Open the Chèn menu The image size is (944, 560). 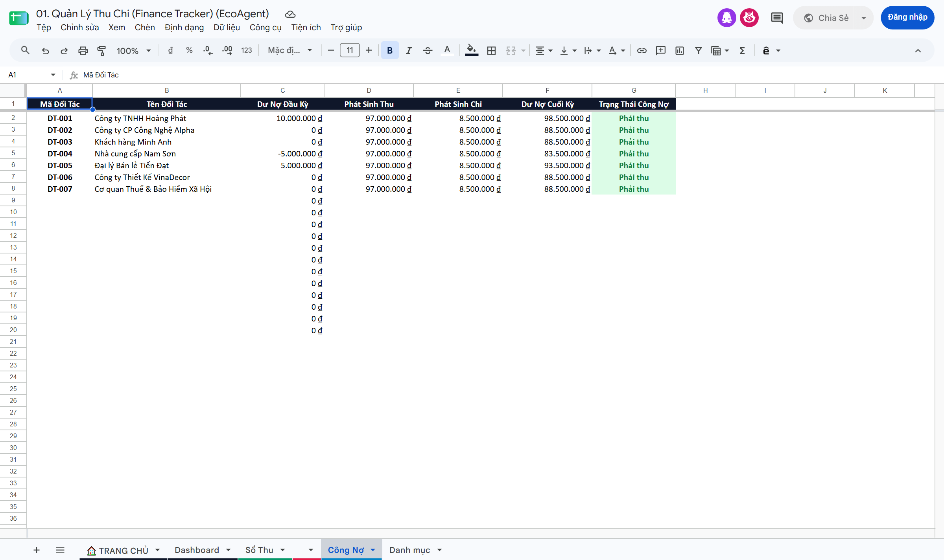pos(145,28)
